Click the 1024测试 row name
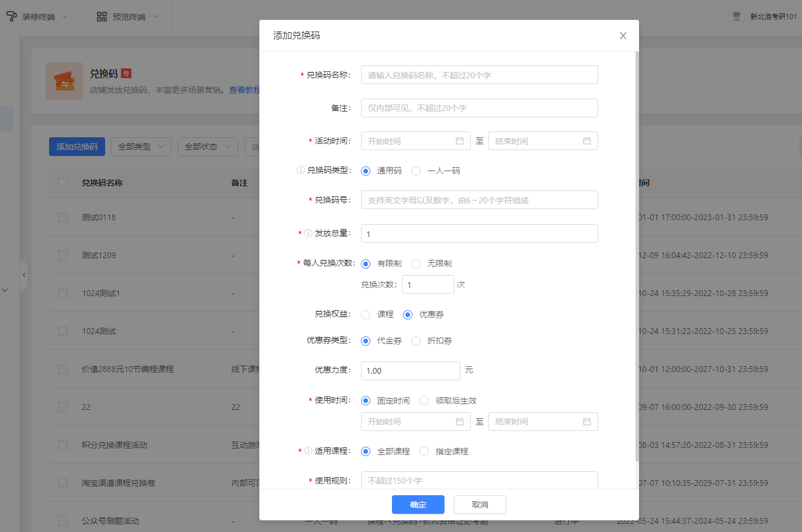Screen dimensions: 802x532 [x=99, y=331]
